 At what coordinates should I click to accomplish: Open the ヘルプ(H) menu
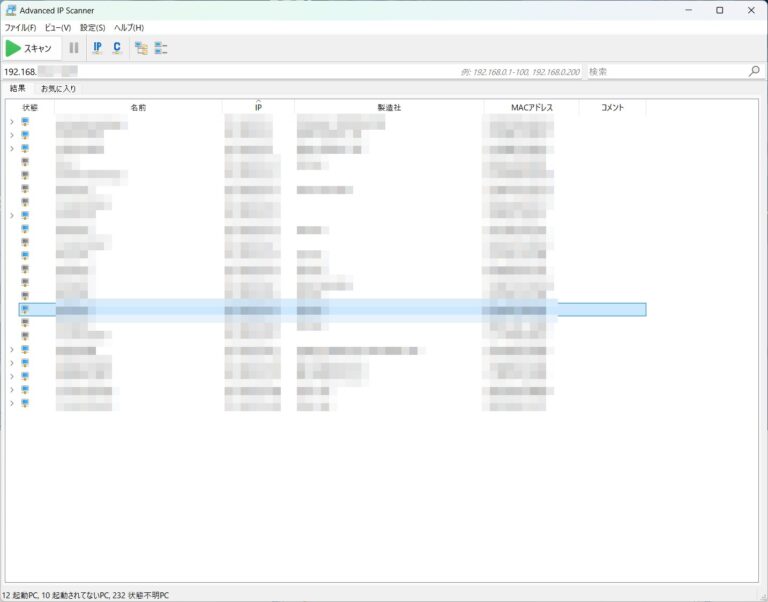129,27
